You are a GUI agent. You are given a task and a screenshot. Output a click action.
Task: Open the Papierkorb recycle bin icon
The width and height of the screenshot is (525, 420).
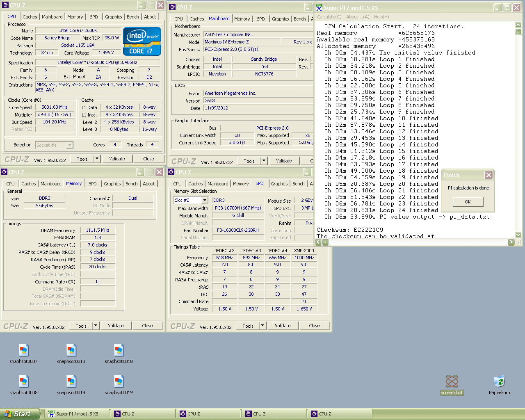[499, 382]
